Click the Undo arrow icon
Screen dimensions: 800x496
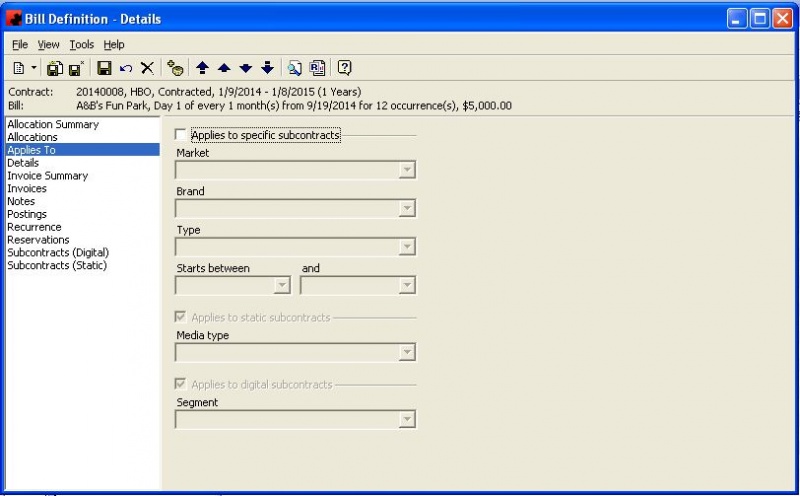[x=125, y=68]
